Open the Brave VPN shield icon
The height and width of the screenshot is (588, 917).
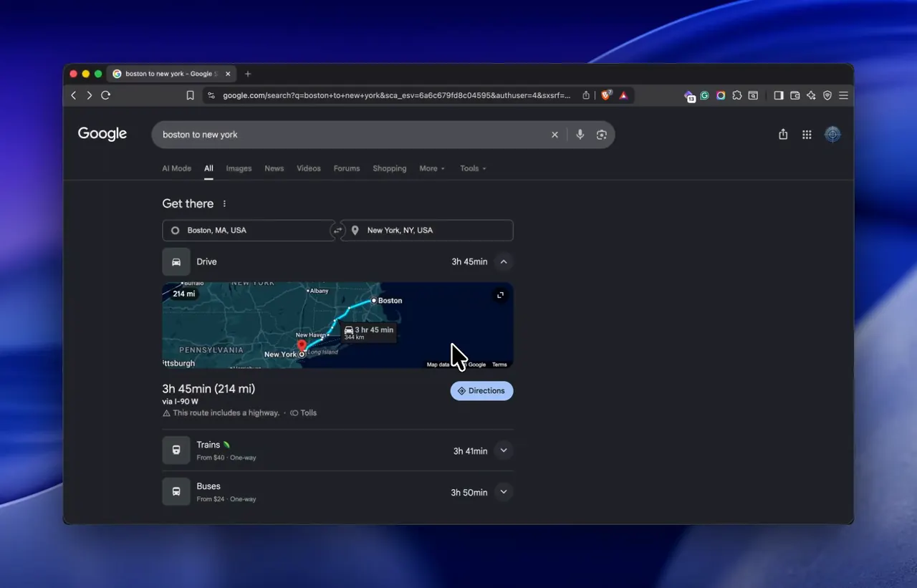click(827, 95)
